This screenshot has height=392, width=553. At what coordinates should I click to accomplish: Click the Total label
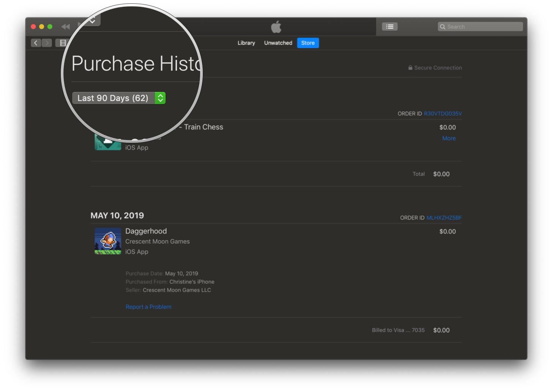coord(419,174)
